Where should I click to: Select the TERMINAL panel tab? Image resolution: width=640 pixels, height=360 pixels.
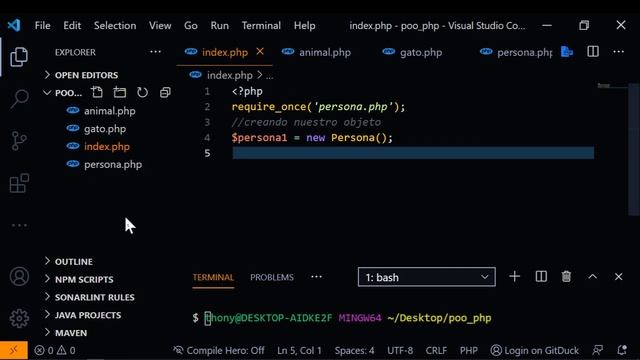click(213, 278)
